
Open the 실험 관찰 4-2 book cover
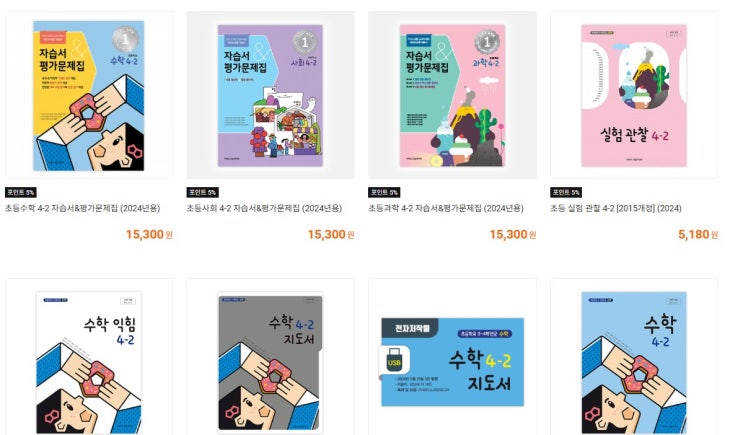[x=634, y=95]
